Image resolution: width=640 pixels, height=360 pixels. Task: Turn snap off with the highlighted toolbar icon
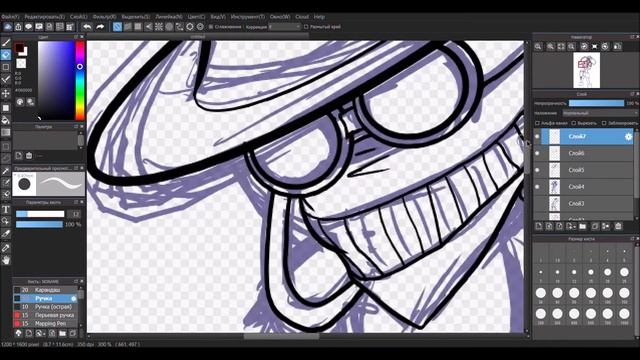(117, 27)
